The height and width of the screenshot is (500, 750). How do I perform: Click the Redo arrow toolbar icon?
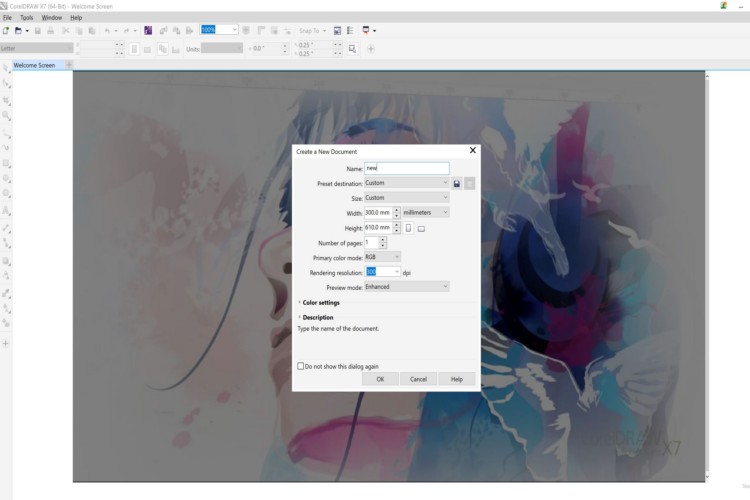[x=126, y=31]
